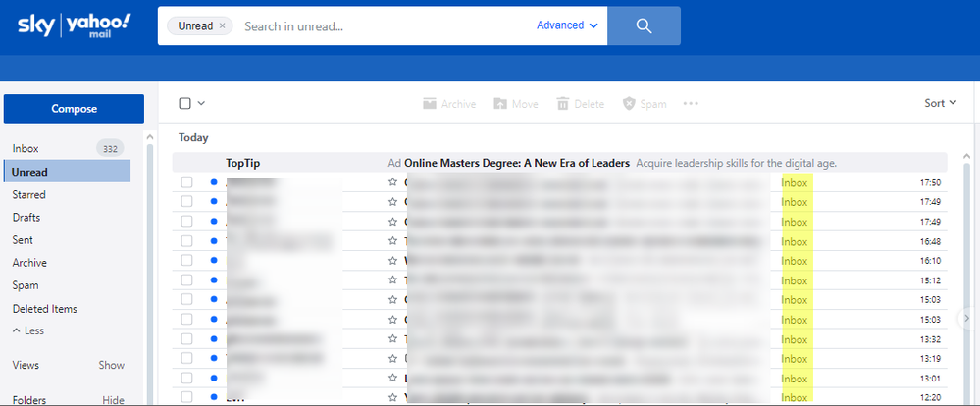Open the Drafts folder
The width and height of the screenshot is (980, 406).
[x=26, y=218]
